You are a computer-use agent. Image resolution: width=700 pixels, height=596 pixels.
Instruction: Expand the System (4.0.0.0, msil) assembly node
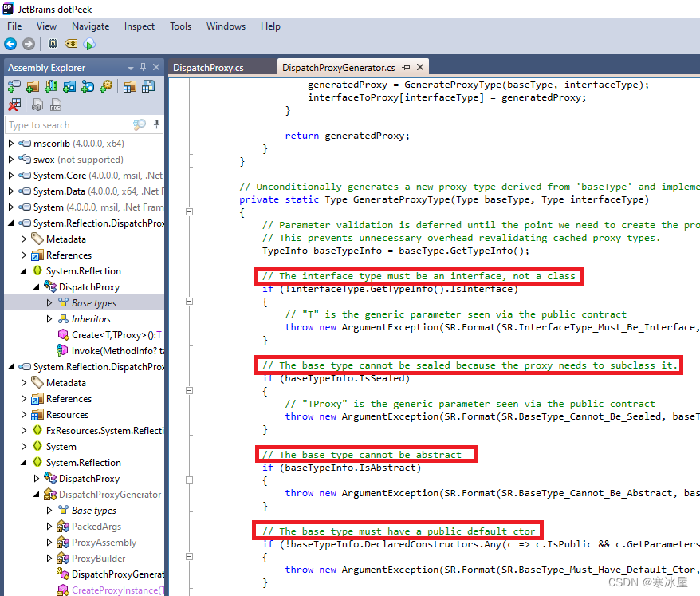pyautogui.click(x=11, y=207)
